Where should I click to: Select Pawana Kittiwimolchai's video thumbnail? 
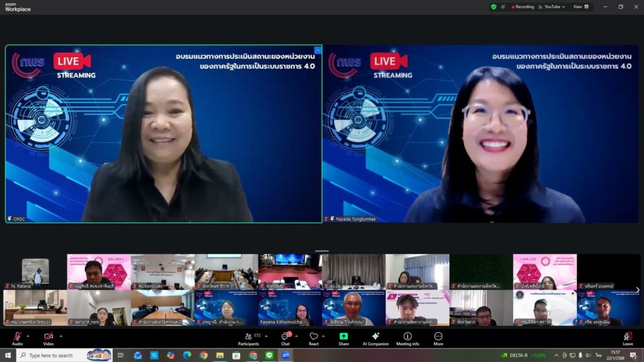point(289,308)
